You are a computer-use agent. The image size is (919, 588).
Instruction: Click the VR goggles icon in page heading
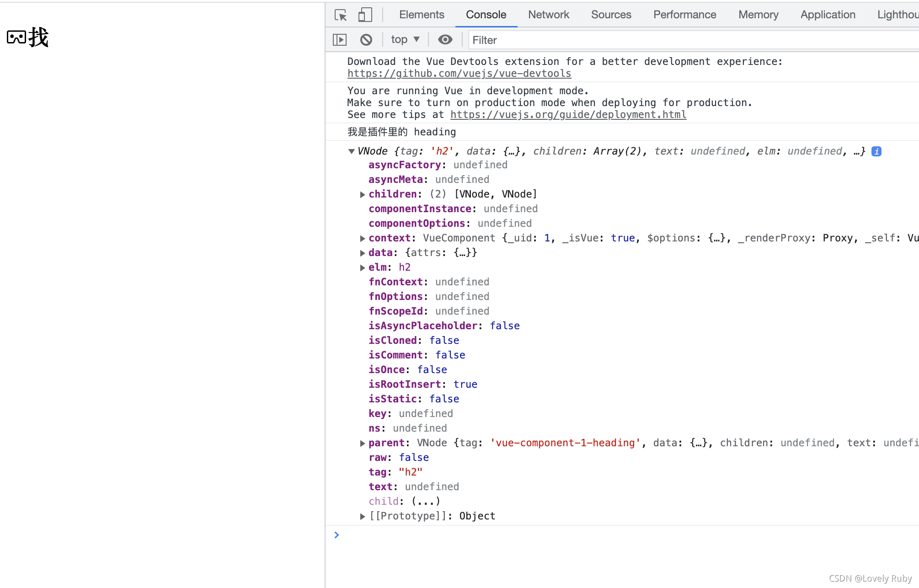16,37
